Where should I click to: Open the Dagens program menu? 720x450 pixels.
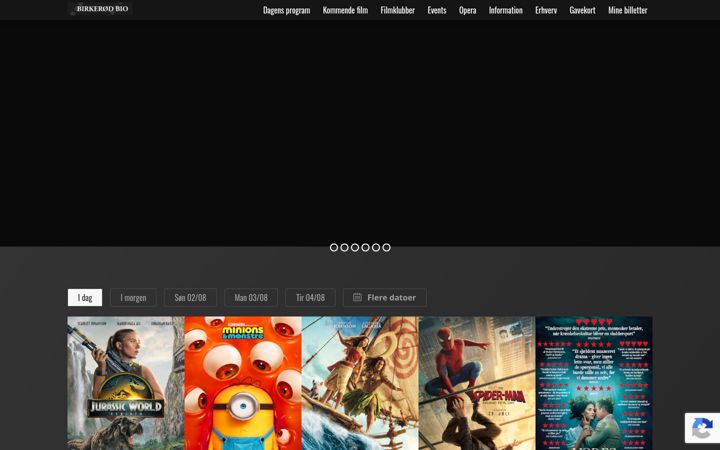pos(287,10)
